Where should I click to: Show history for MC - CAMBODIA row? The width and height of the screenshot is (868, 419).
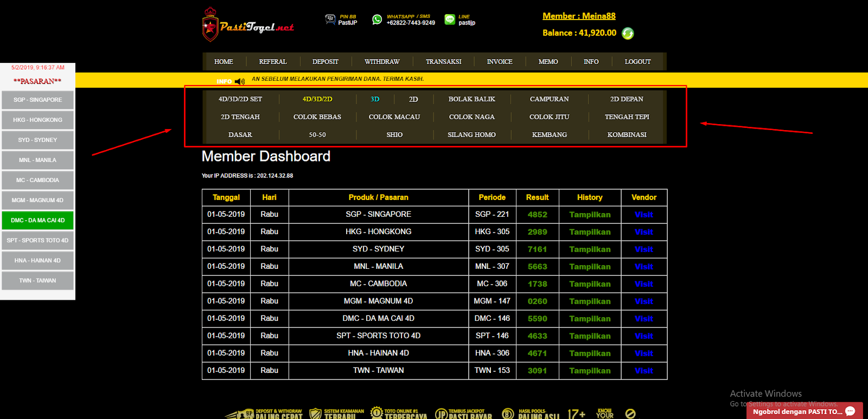tap(590, 284)
